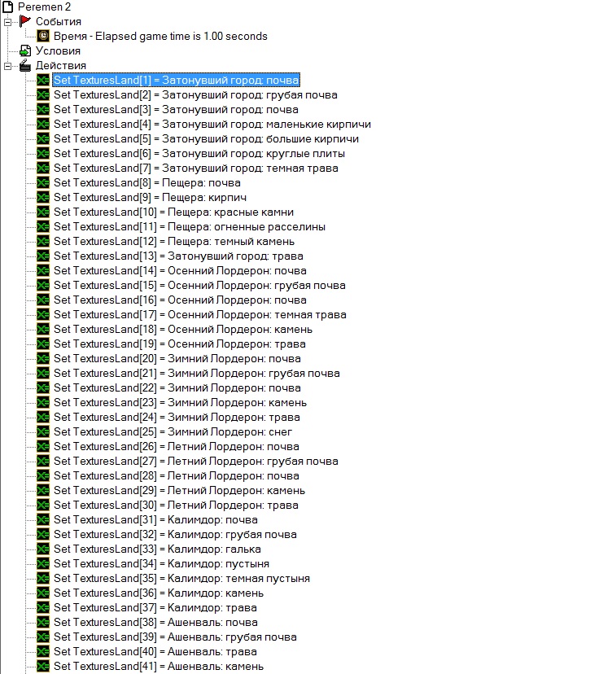Click the variable icon of TexturesLand[6] action
The width and height of the screenshot is (616, 674).
pos(43,154)
